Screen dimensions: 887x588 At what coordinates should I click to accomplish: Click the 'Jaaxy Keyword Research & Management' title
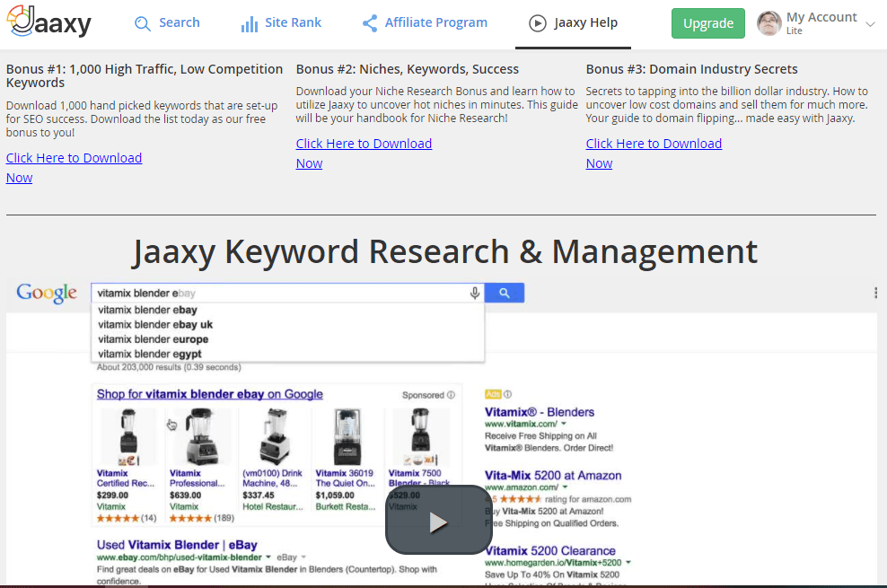pyautogui.click(x=444, y=251)
